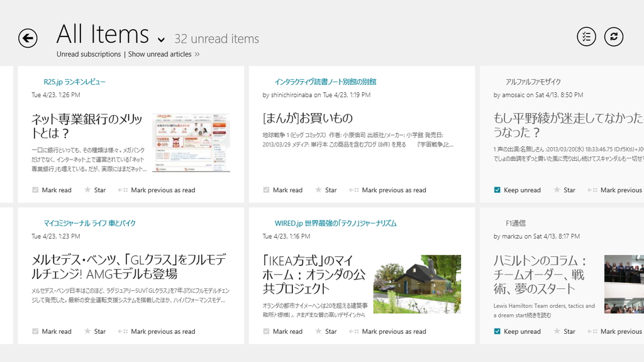Click the back arrow to exit All Items
644x362 pixels.
pyautogui.click(x=28, y=38)
